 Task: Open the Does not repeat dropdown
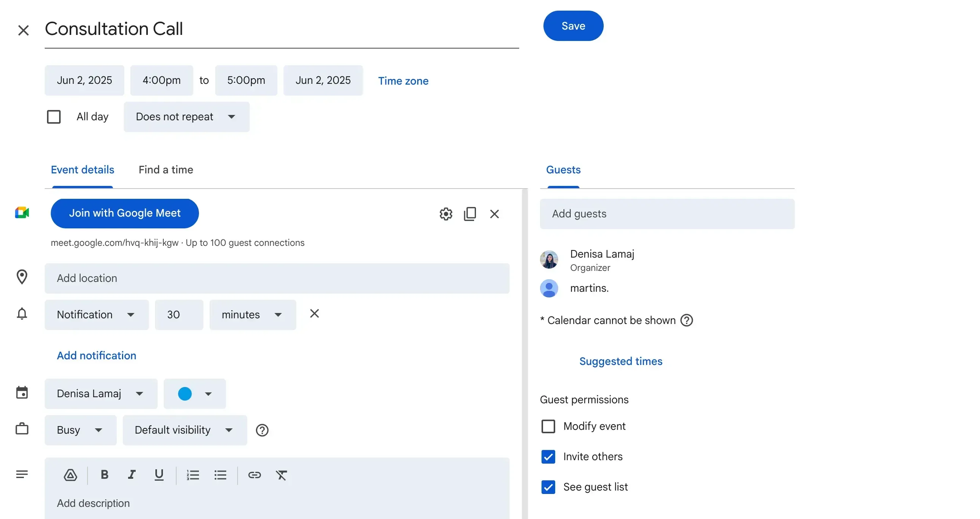[186, 117]
